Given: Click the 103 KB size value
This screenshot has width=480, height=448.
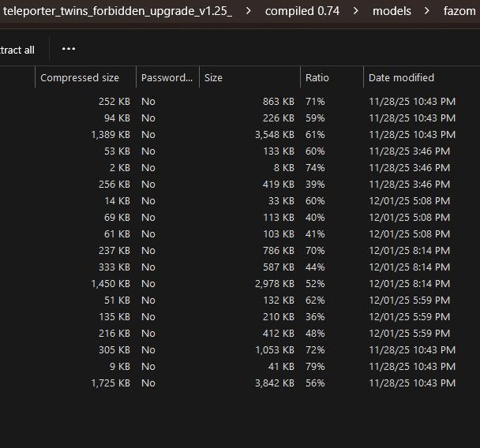Looking at the screenshot, I should [x=279, y=234].
